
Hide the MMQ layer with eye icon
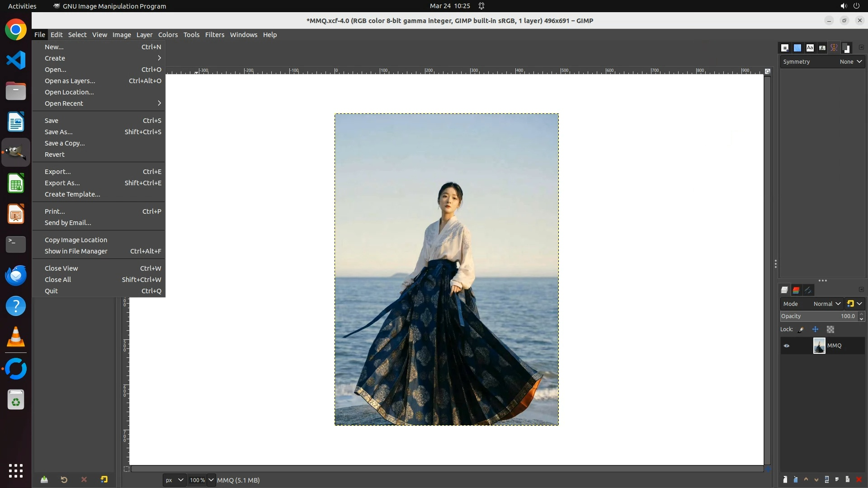[x=787, y=346]
